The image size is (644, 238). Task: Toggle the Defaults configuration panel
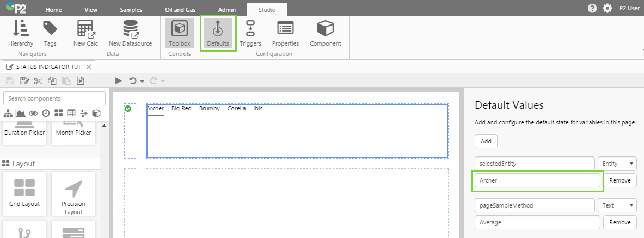[218, 33]
